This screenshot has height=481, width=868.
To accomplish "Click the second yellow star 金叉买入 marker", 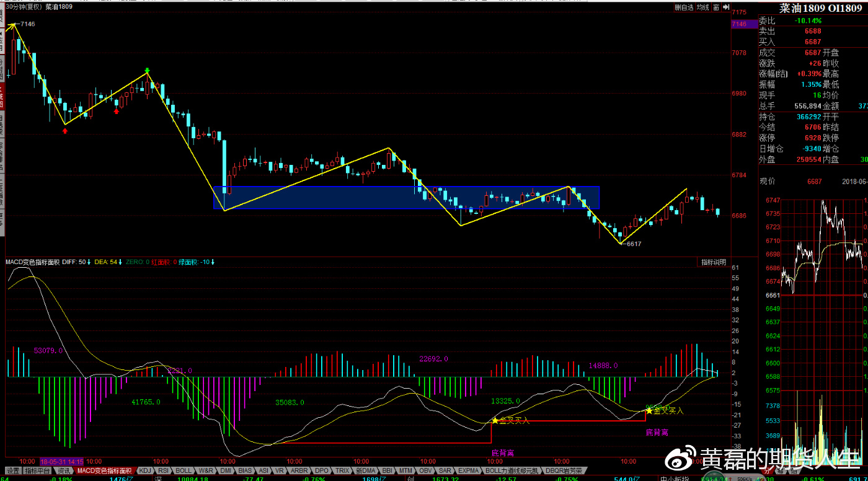I will coord(649,410).
